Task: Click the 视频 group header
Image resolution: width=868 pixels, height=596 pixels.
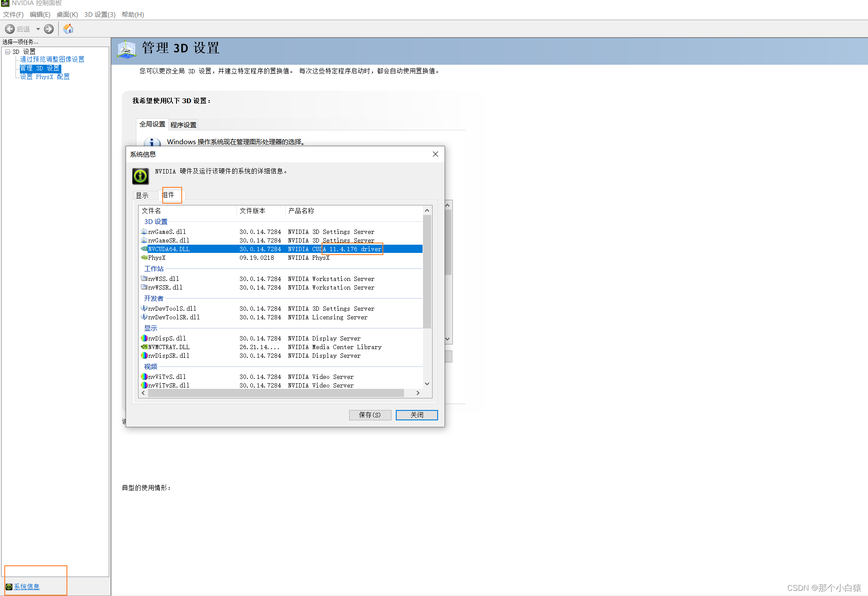Action: tap(151, 366)
